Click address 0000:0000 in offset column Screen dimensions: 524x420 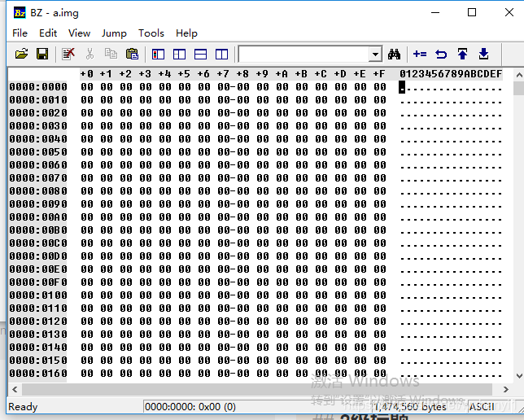pos(38,87)
